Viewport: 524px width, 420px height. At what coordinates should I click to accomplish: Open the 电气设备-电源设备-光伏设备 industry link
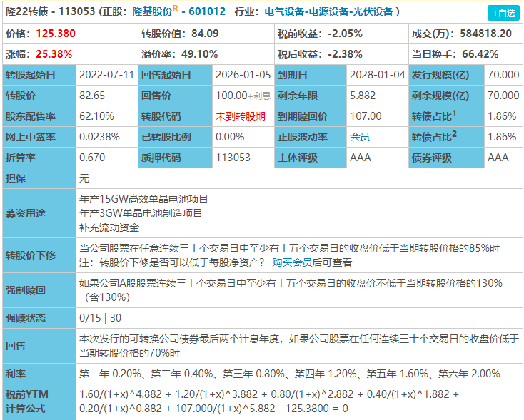[328, 11]
